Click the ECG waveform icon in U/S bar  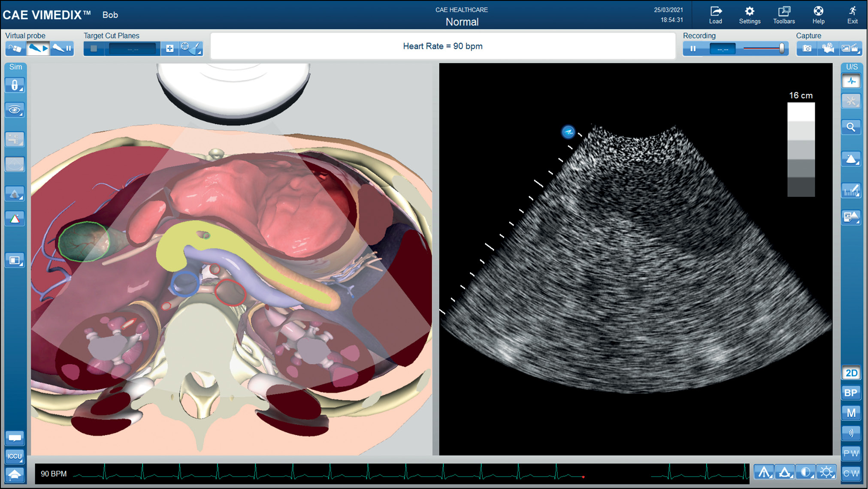pyautogui.click(x=851, y=81)
